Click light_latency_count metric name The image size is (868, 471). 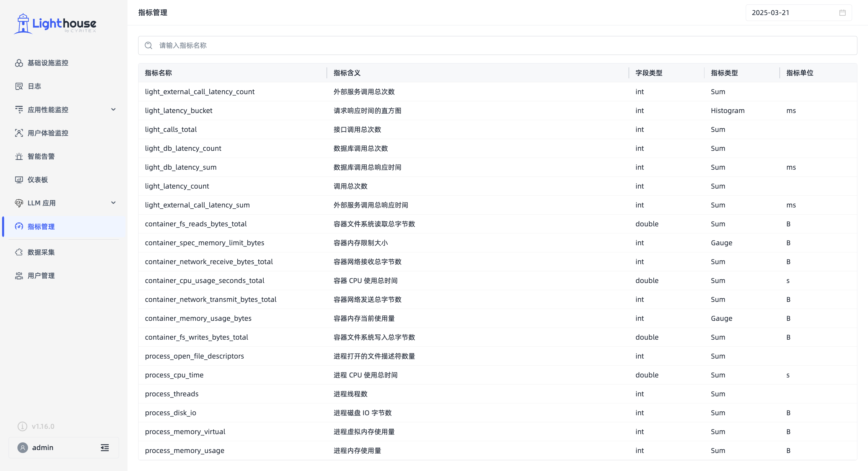point(177,186)
